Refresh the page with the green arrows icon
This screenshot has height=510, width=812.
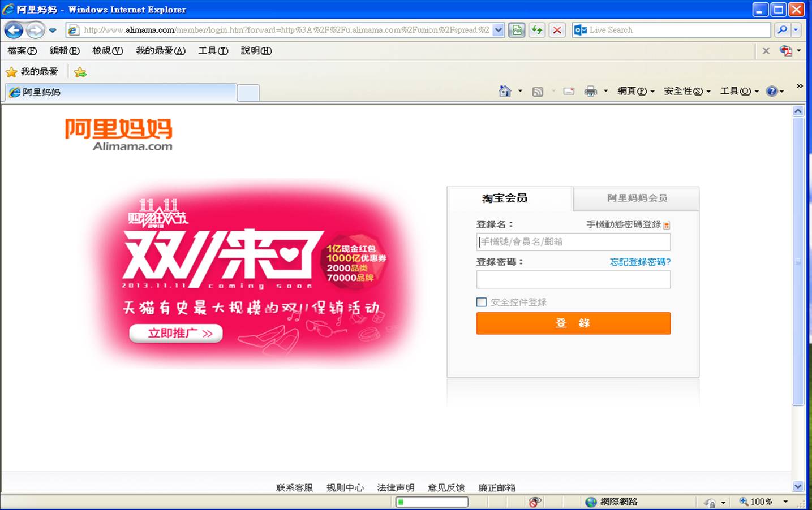[536, 30]
